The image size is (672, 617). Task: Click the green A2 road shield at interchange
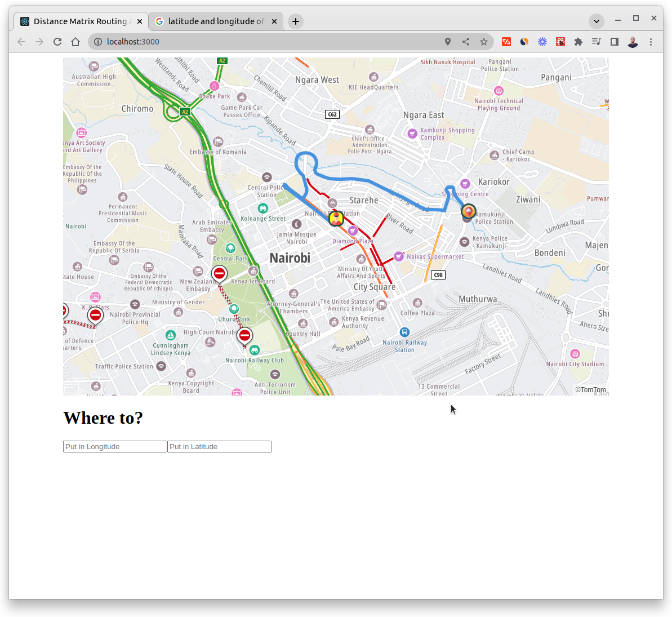[185, 112]
